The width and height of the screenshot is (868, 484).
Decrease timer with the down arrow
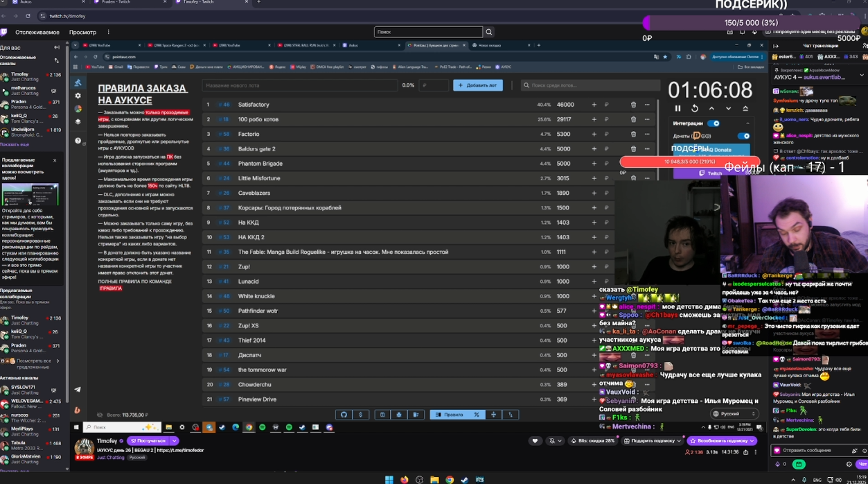(728, 108)
